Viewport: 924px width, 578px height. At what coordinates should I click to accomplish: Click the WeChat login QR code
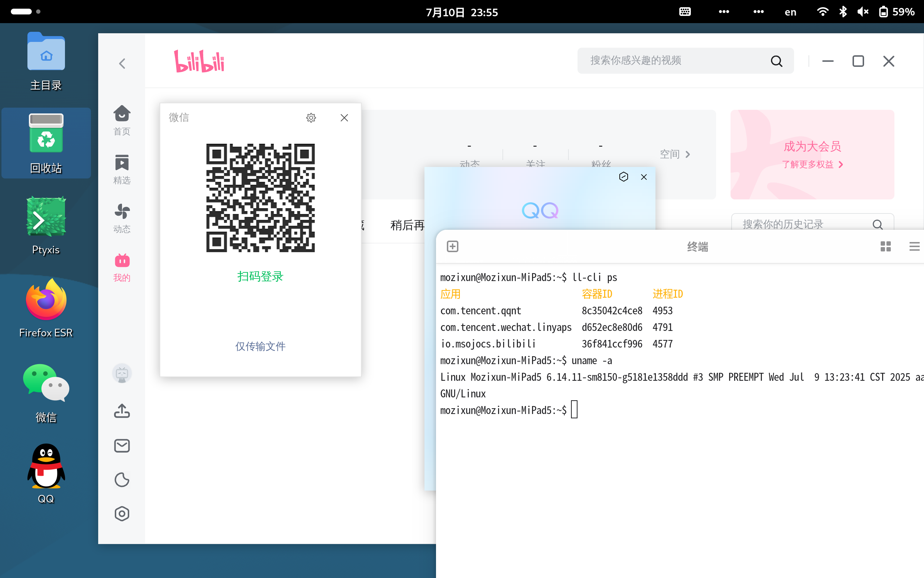260,198
